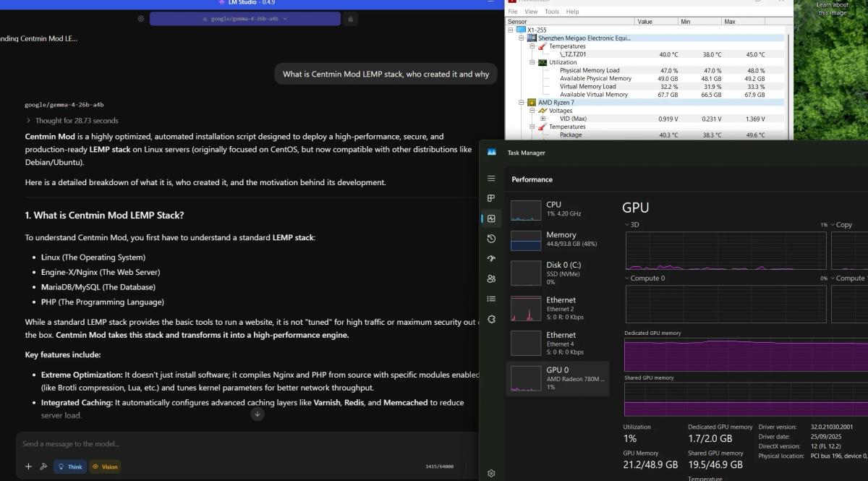Open Services in Task Manager sidebar
Image resolution: width=868 pixels, height=481 pixels.
tap(491, 318)
